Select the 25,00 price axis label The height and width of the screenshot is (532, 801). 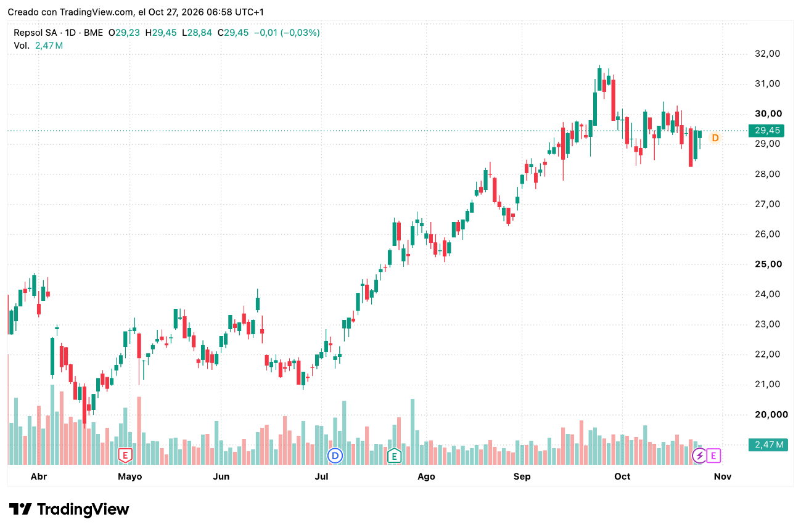768,264
